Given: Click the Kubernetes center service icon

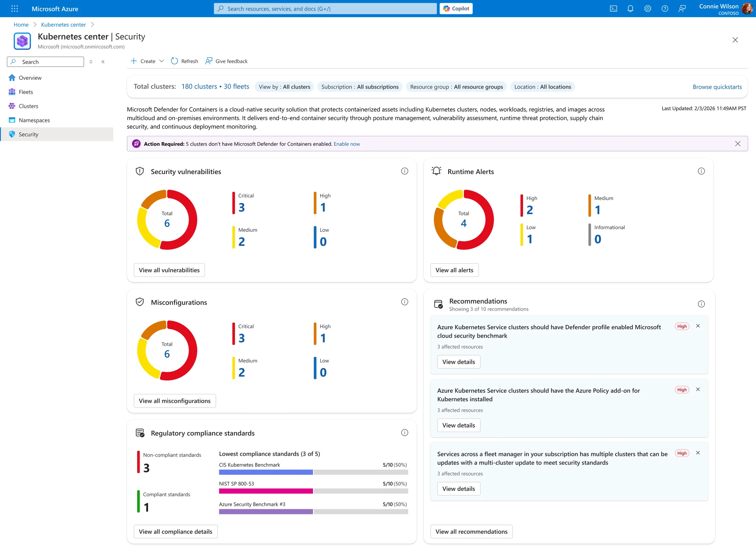Looking at the screenshot, I should coord(22,41).
